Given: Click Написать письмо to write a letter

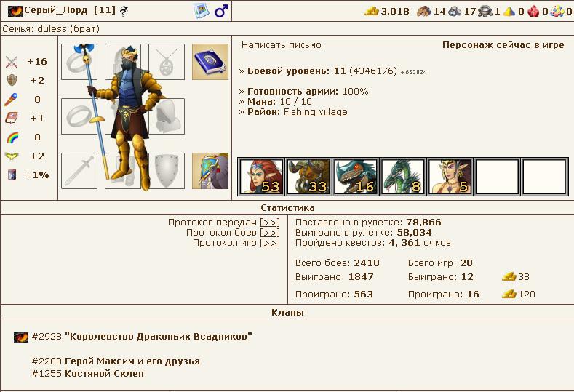Looking at the screenshot, I should click(281, 45).
